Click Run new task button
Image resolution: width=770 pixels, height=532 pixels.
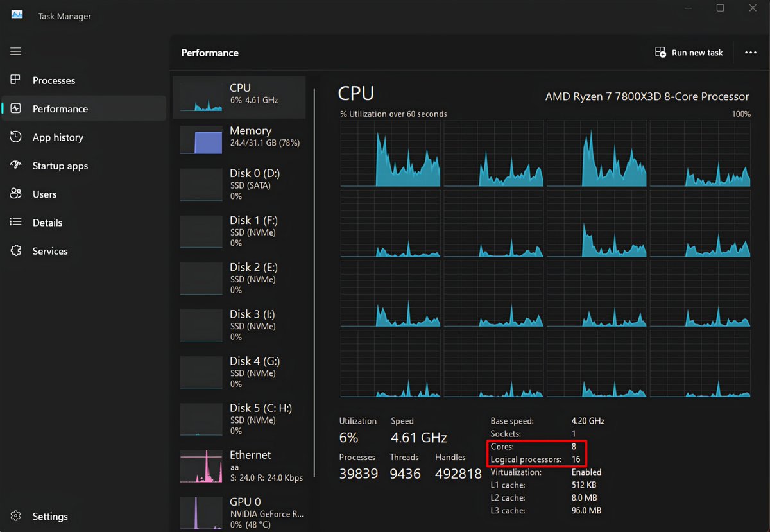(689, 53)
